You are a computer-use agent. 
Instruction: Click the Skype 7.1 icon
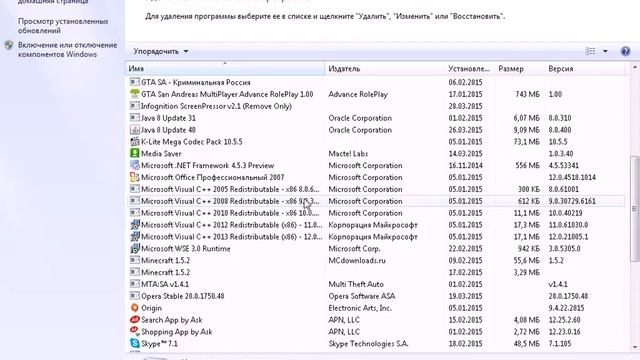(x=135, y=343)
